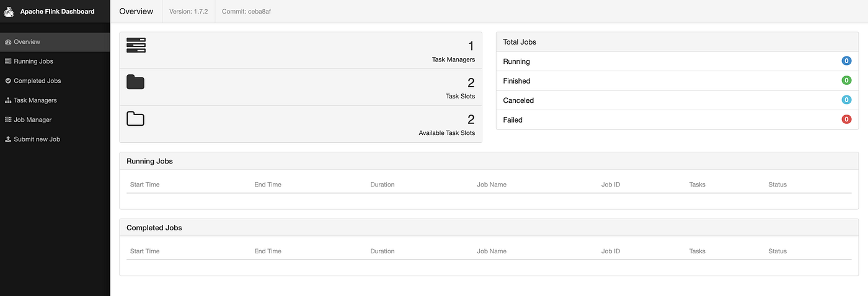Screen dimensions: 868x296
Task: Open Completed Jobs from the sidebar
Action: [x=37, y=81]
